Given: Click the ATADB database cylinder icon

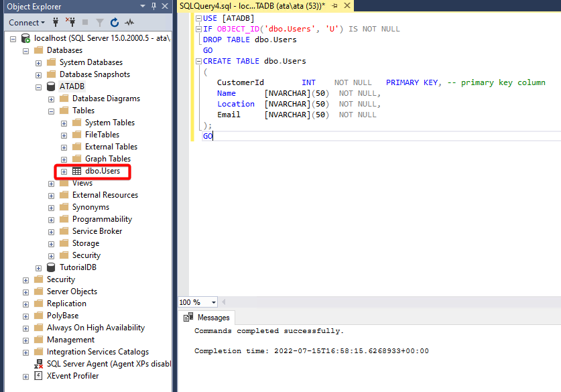Looking at the screenshot, I should tap(51, 86).
